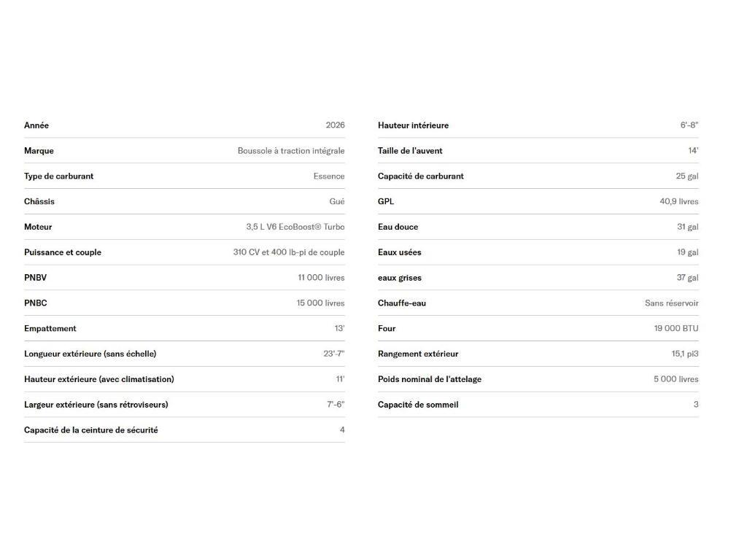Screen dimensions: 747x560
Task: Select the Four value '19 000 BTU'
Action: pos(676,329)
